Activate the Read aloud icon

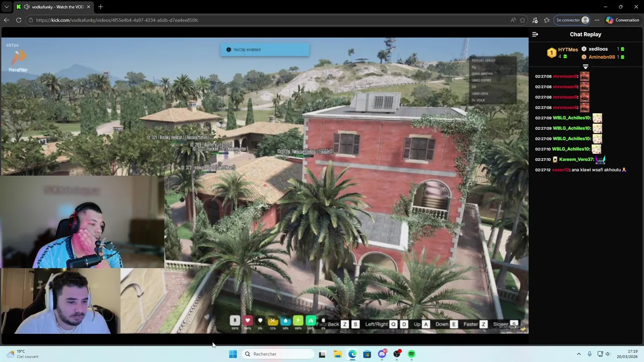513,20
